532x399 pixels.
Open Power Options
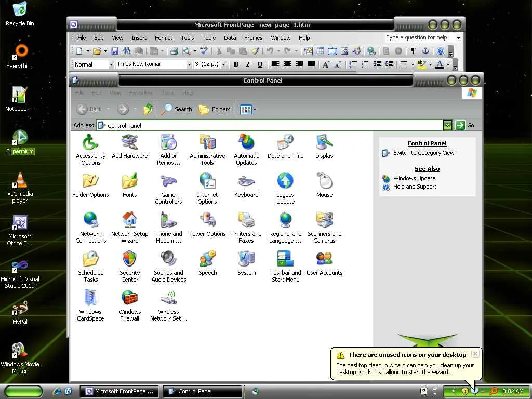pos(207,224)
